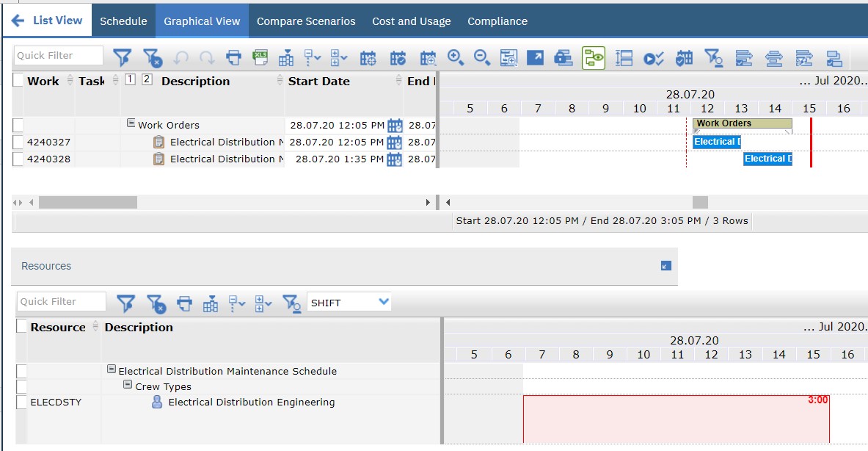Toggle the green network display icon
This screenshot has height=451, width=868.
[x=592, y=57]
